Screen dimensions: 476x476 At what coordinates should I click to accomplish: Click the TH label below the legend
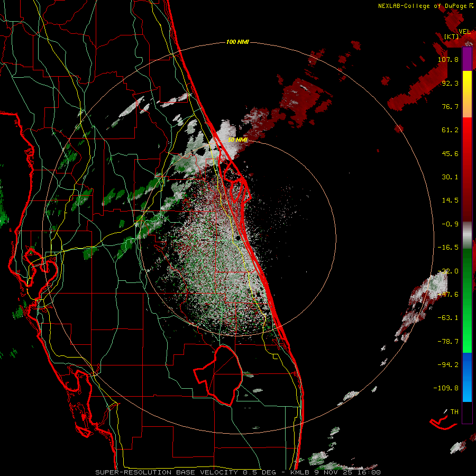click(454, 411)
